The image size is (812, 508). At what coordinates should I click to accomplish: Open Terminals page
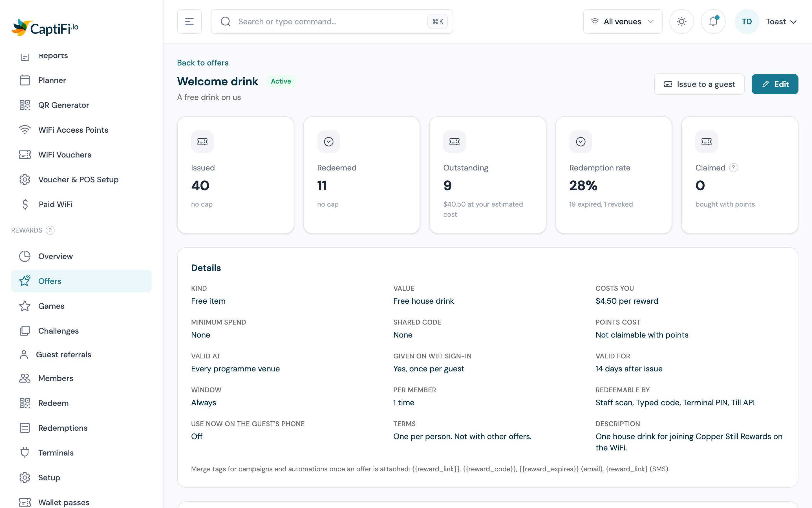pos(81,453)
